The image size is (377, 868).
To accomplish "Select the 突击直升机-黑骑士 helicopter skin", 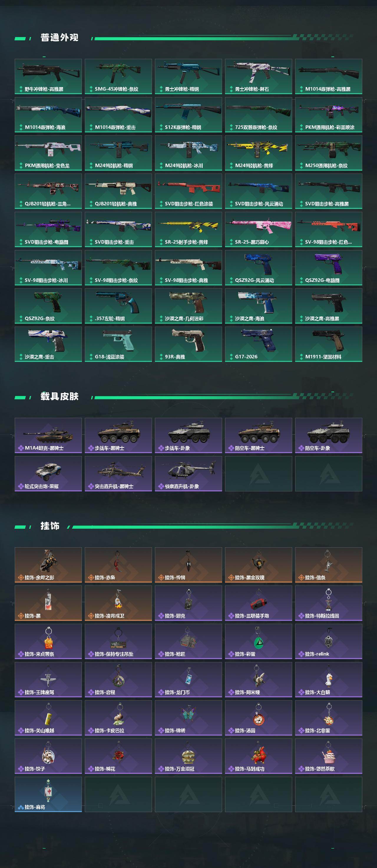I will pos(118,474).
